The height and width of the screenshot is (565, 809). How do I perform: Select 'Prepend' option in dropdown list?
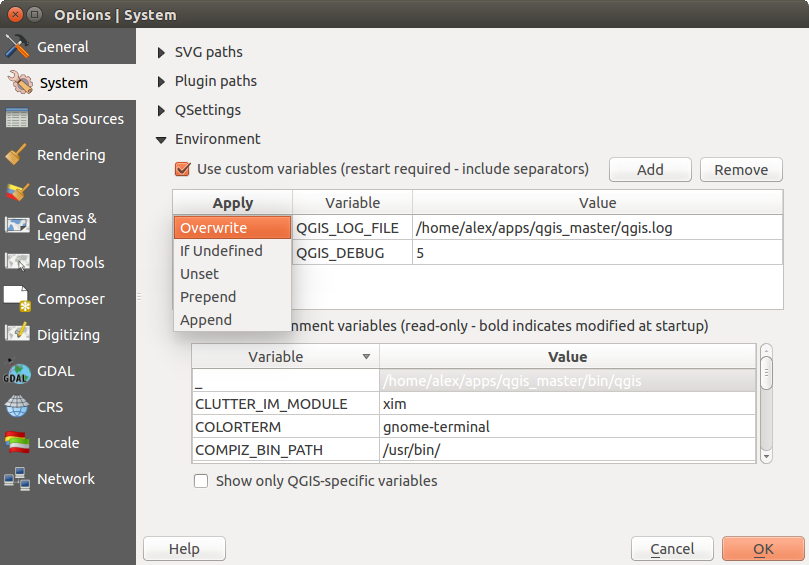[208, 297]
